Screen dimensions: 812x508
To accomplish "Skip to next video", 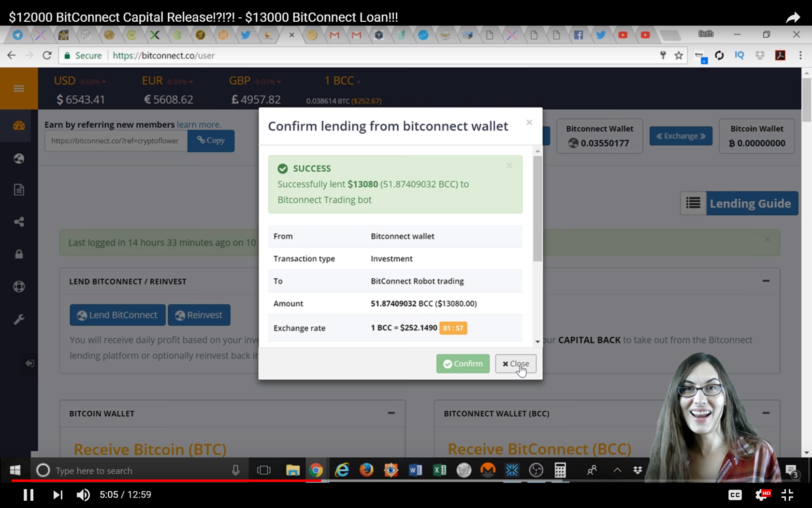I will 58,494.
